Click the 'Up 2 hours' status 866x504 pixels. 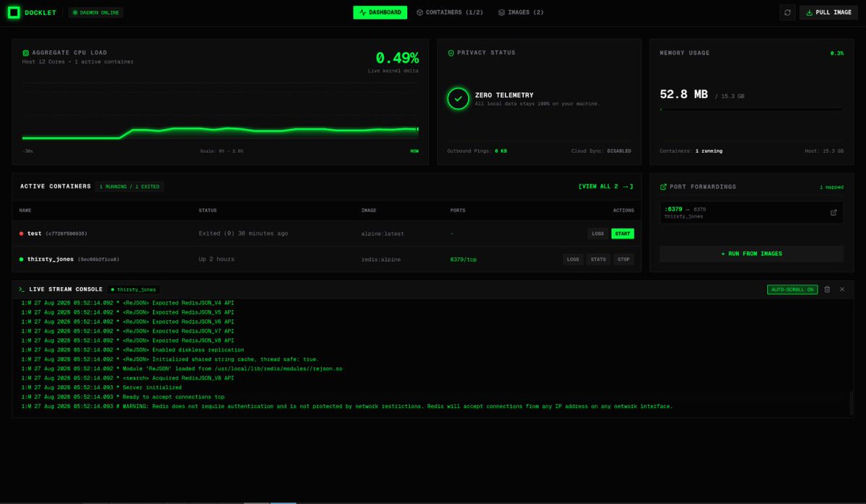click(216, 259)
